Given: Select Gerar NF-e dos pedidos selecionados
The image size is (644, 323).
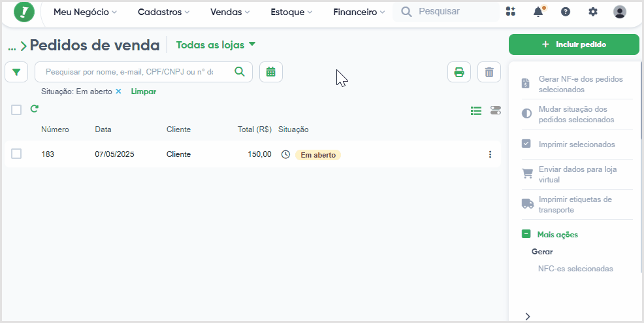Looking at the screenshot, I should click(x=577, y=84).
